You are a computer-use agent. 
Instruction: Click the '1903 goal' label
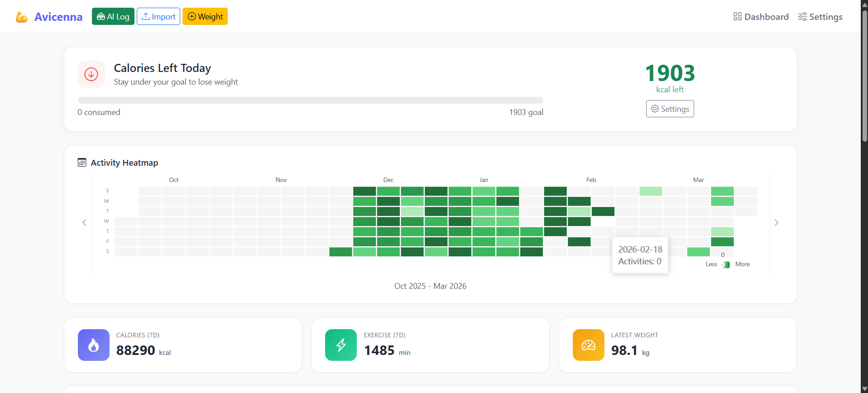526,112
